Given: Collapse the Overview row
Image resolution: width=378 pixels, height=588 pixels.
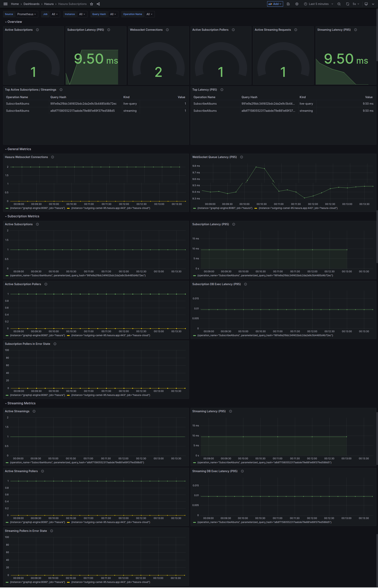Looking at the screenshot, I should pyautogui.click(x=14, y=22).
